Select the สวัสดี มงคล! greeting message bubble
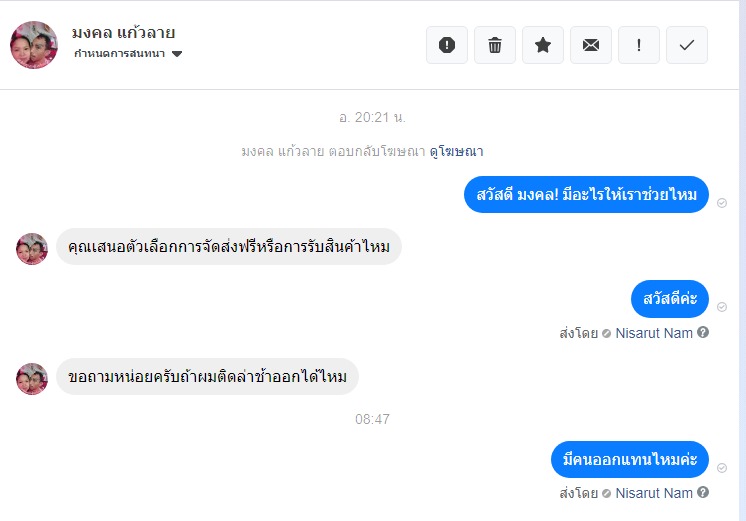 click(x=586, y=194)
